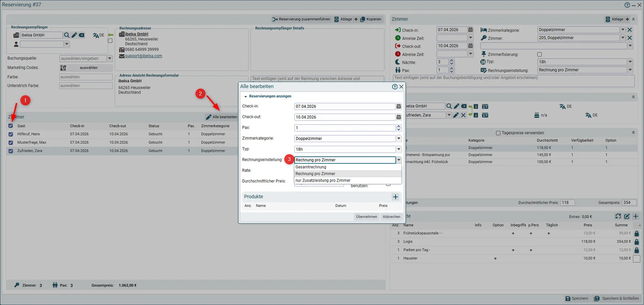The width and height of the screenshot is (644, 305).
Task: Clear the 205, Doppelzimmer room selection
Action: (x=630, y=38)
